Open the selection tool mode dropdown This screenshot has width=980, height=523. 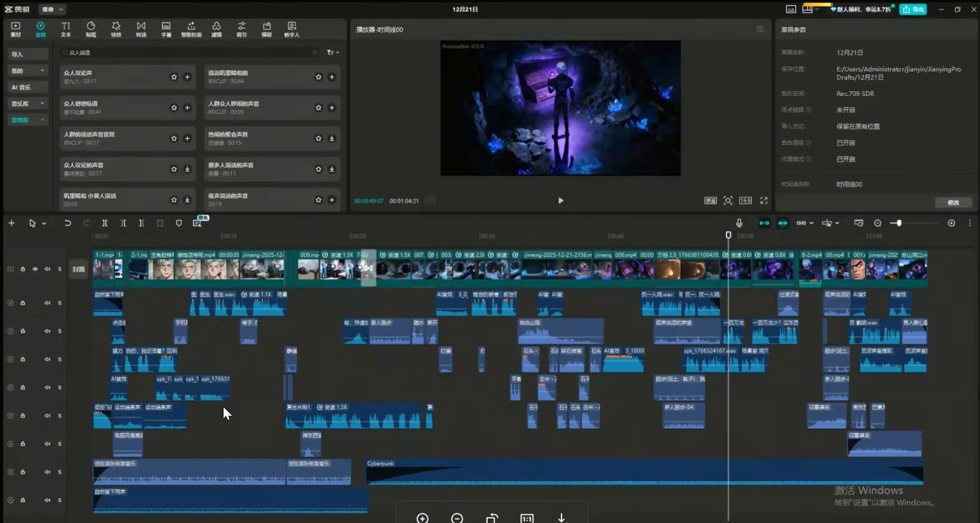(44, 223)
